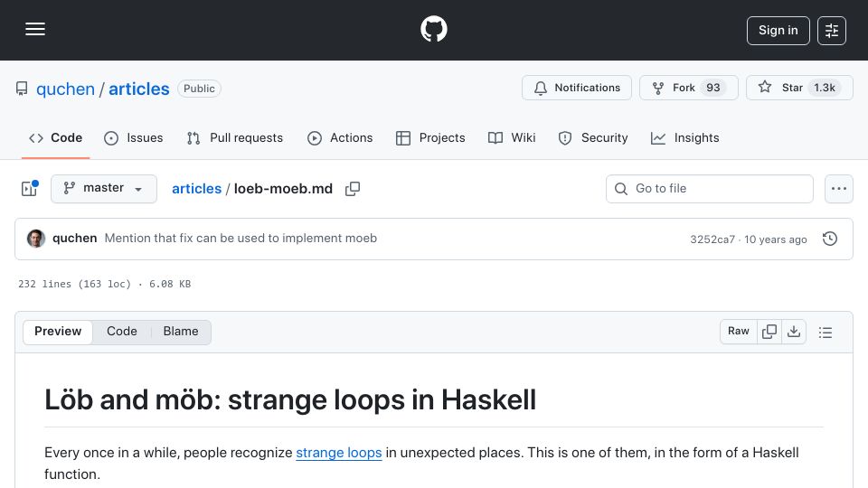Open the document outline list icon
868x488 pixels.
point(826,332)
